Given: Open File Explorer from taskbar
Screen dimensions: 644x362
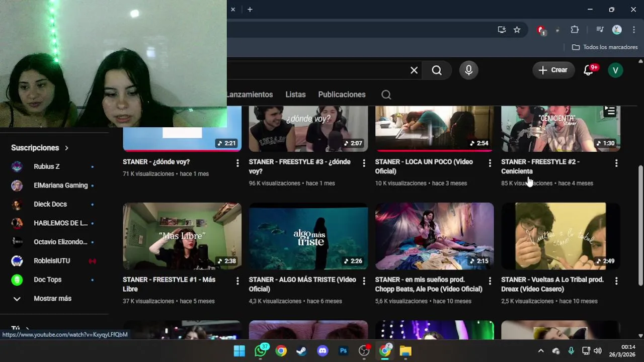Looking at the screenshot, I should (x=406, y=351).
